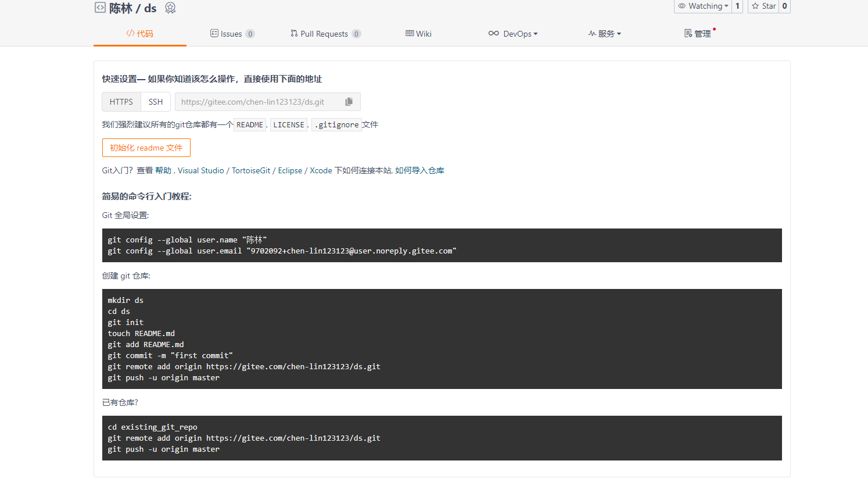The width and height of the screenshot is (868, 482).
Task: Open the Eclipse help link
Action: [290, 170]
